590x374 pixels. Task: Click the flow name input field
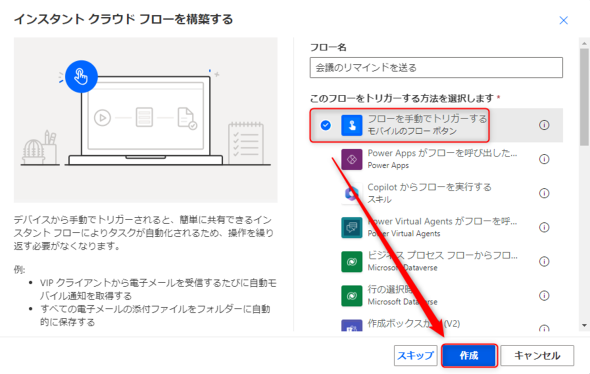click(x=436, y=68)
